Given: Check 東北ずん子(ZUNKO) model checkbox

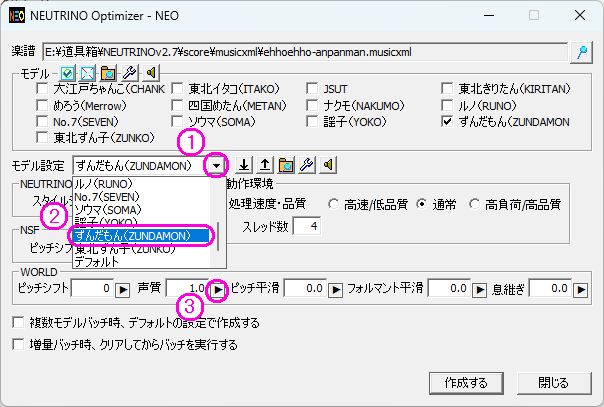Looking at the screenshot, I should pos(42,137).
